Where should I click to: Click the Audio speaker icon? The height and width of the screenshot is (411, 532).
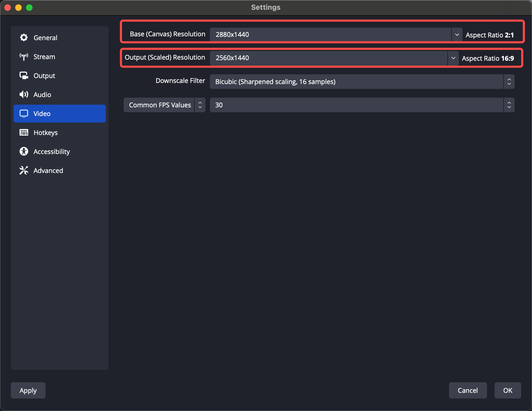click(24, 95)
